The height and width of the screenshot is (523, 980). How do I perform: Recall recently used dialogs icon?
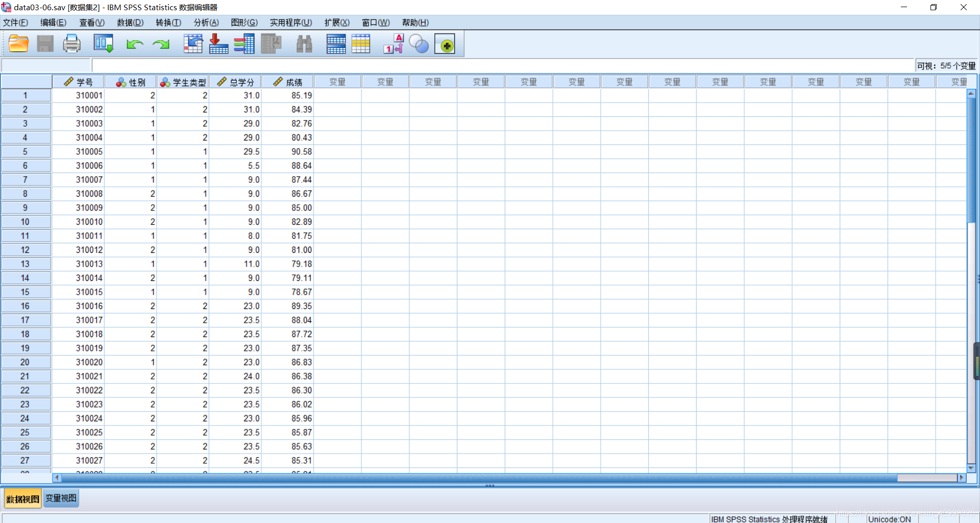[x=103, y=44]
